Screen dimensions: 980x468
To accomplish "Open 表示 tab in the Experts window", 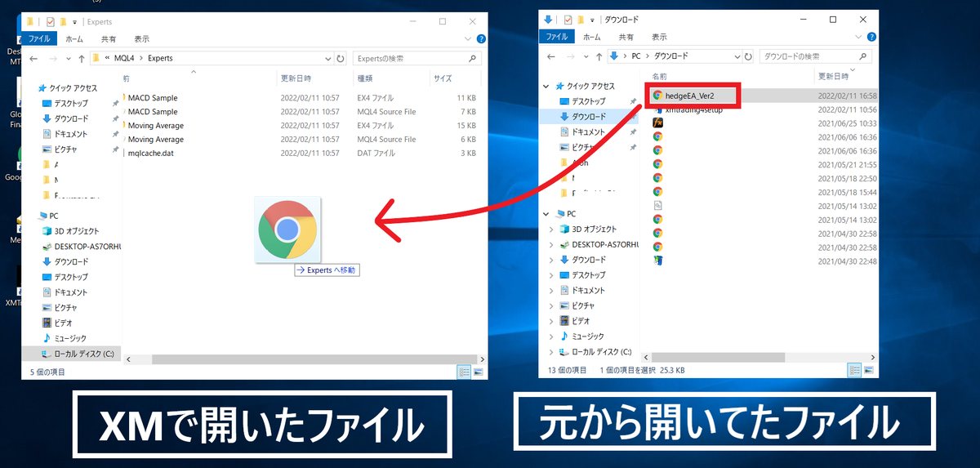I will (141, 38).
